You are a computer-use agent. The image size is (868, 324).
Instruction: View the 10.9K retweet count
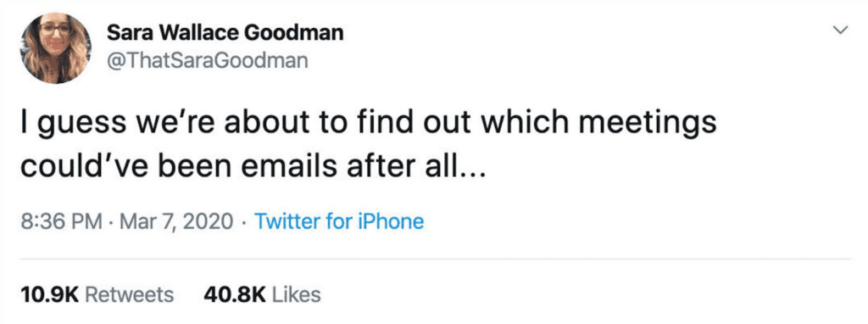coord(50,294)
